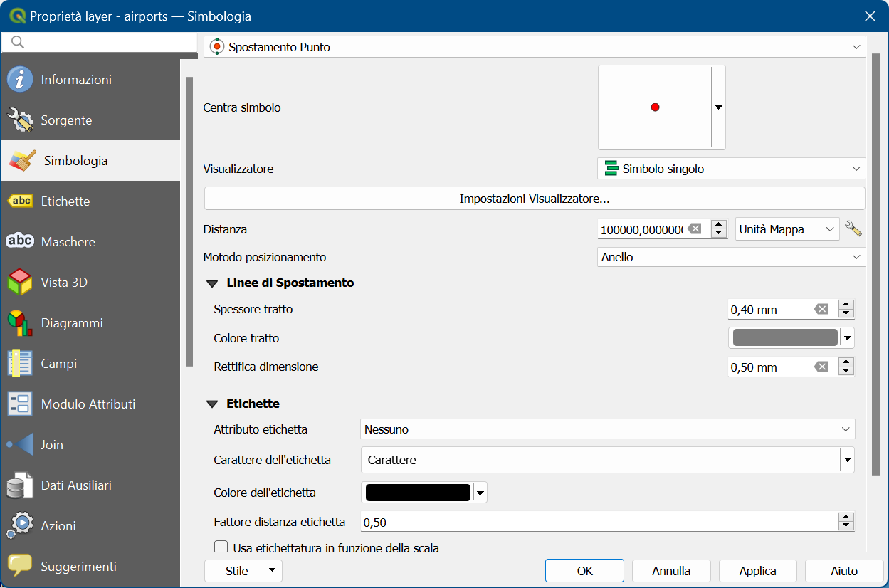Collapse the Etichette group section
This screenshot has height=588, width=889.
click(211, 404)
